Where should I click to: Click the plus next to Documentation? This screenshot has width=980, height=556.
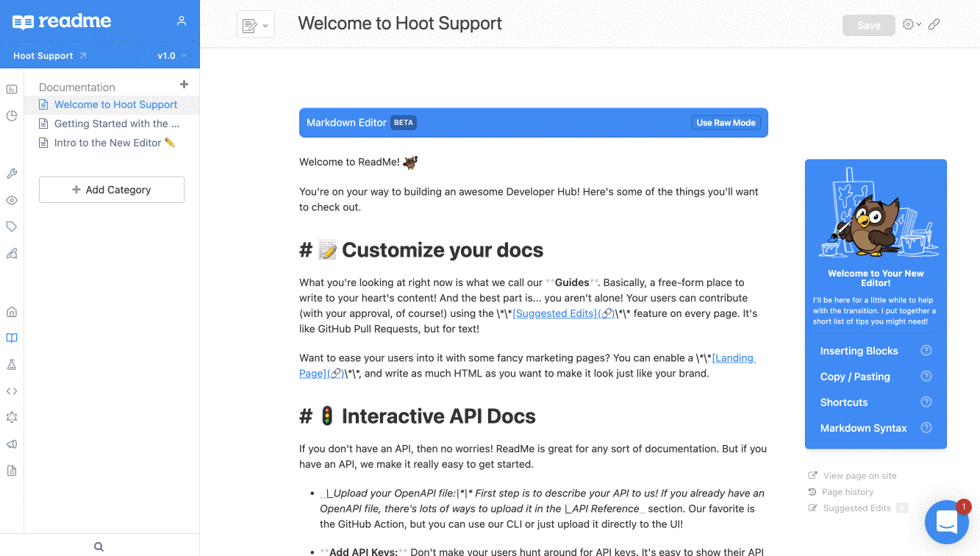pyautogui.click(x=184, y=85)
